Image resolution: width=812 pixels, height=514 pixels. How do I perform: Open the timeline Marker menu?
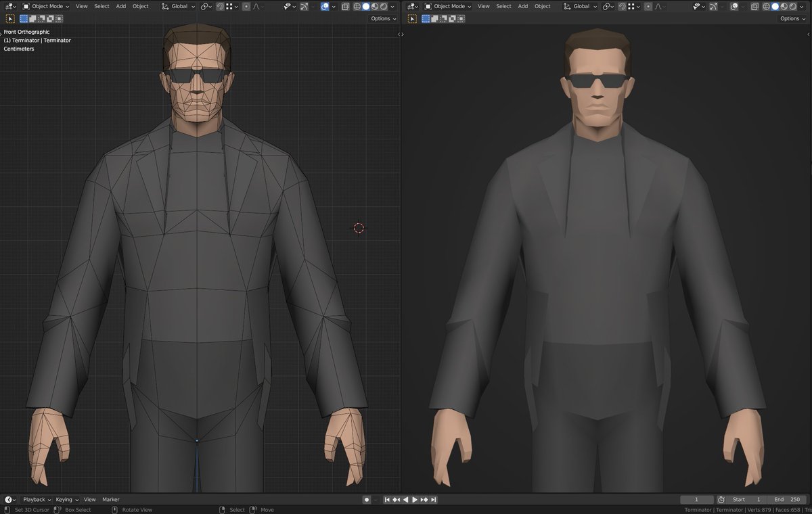click(110, 500)
